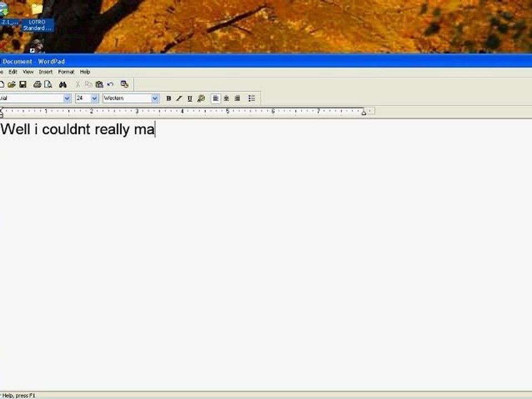Open a file with the Open icon

12,84
